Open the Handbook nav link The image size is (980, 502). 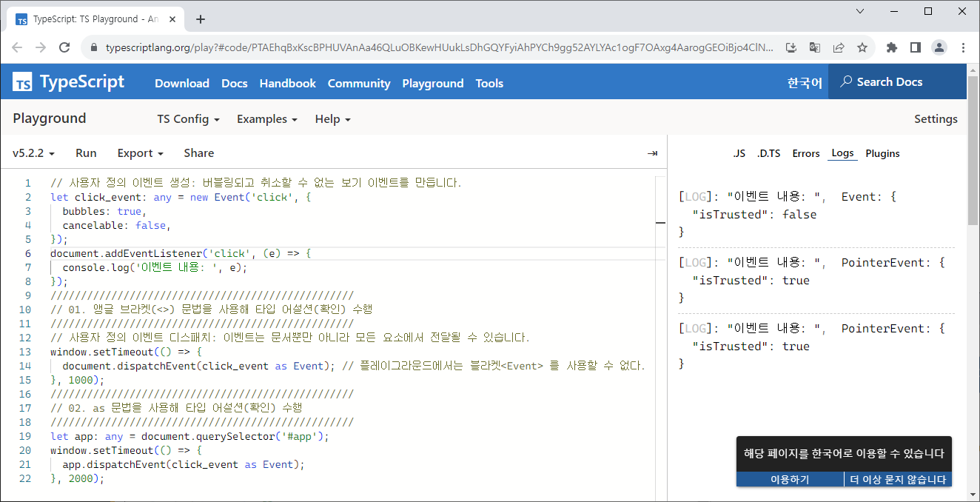[288, 84]
